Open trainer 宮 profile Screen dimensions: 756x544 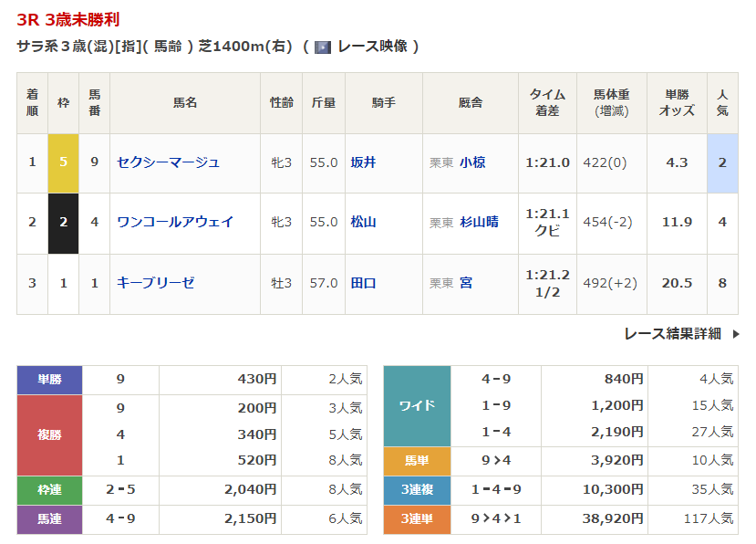pyautogui.click(x=466, y=283)
